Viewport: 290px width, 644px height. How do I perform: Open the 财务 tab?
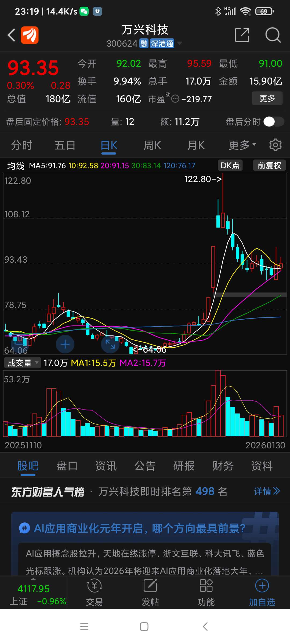click(x=223, y=466)
